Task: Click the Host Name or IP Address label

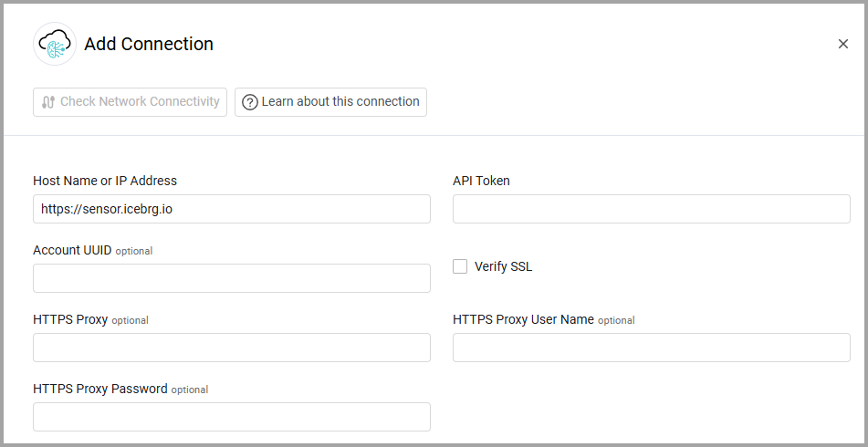Action: click(105, 181)
